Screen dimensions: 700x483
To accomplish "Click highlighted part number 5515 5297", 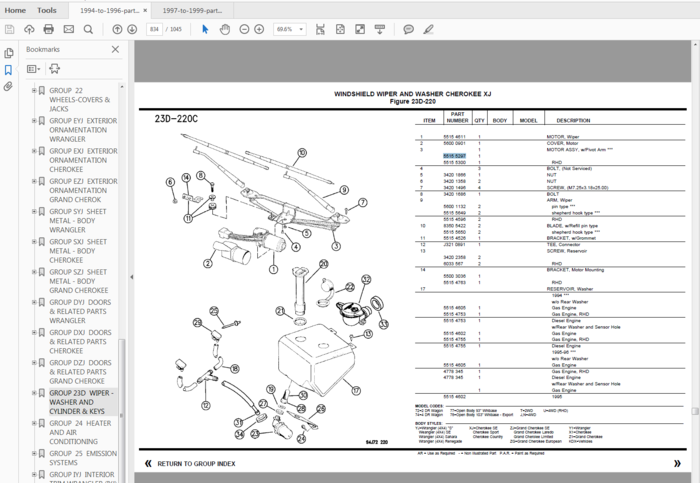I will [454, 156].
